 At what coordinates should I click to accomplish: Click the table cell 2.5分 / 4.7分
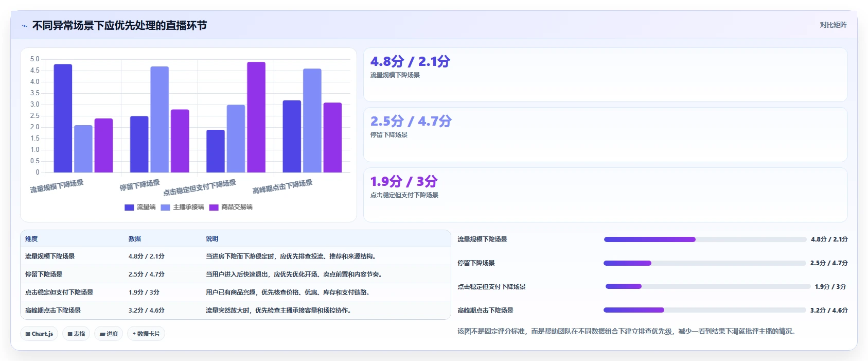(x=147, y=274)
